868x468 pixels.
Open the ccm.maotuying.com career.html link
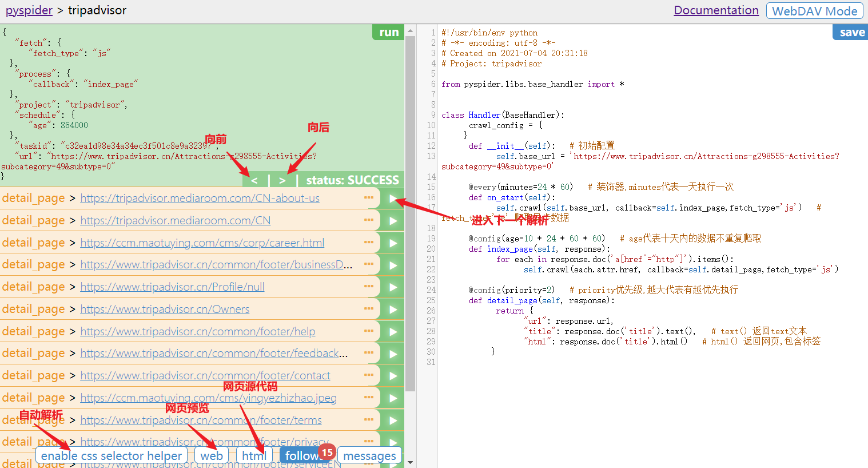[x=202, y=243]
